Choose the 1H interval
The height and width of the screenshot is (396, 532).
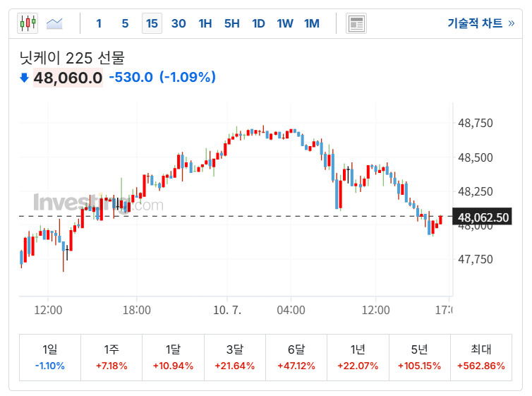click(205, 23)
